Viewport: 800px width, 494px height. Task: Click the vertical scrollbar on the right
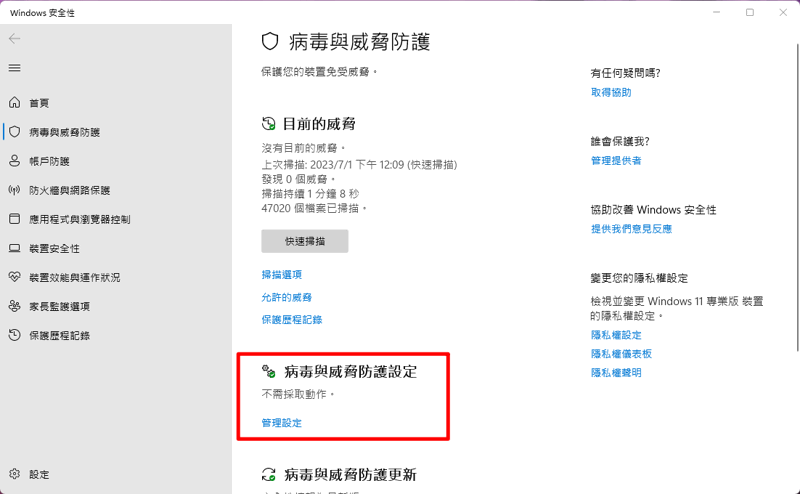[x=797, y=197]
